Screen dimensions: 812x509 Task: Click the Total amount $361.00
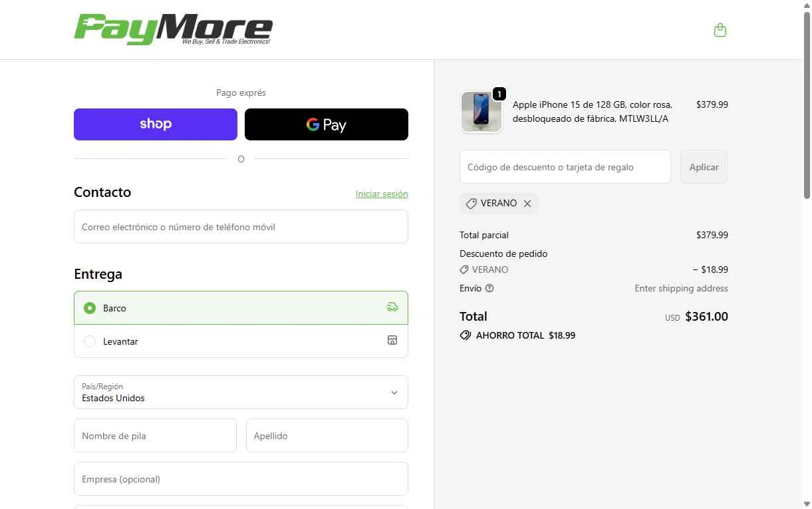point(706,317)
